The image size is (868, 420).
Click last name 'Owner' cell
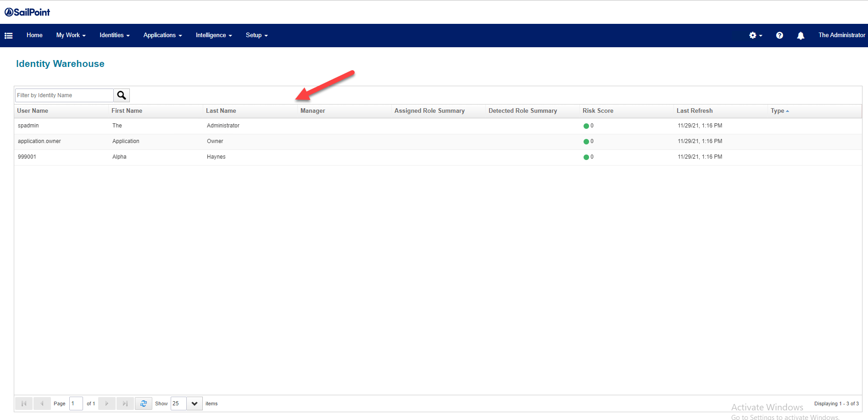pyautogui.click(x=215, y=141)
